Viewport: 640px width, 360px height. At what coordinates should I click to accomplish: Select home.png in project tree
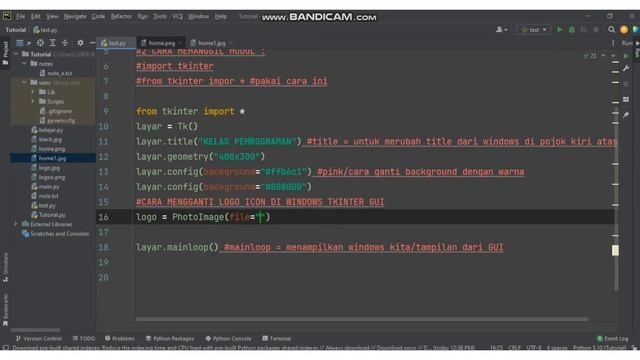click(48, 149)
